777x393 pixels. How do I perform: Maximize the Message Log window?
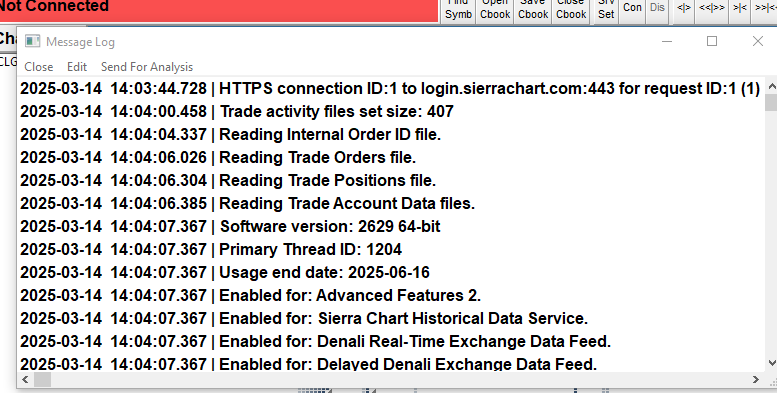[x=712, y=41]
